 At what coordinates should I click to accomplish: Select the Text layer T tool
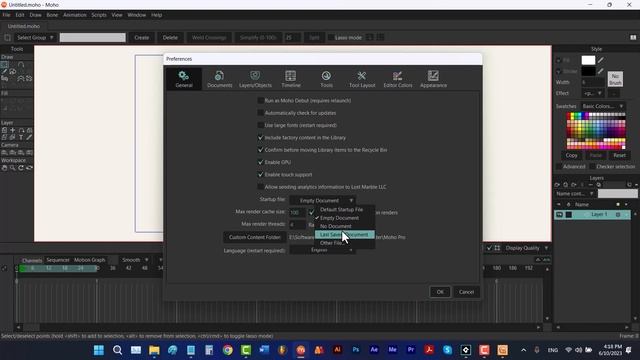pos(21,137)
